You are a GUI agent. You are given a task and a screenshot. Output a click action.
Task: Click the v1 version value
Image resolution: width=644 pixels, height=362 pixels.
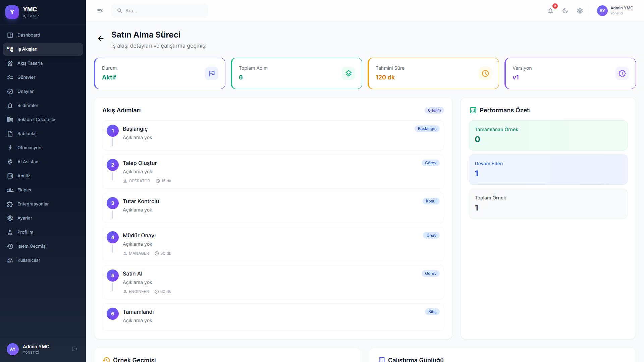(516, 77)
